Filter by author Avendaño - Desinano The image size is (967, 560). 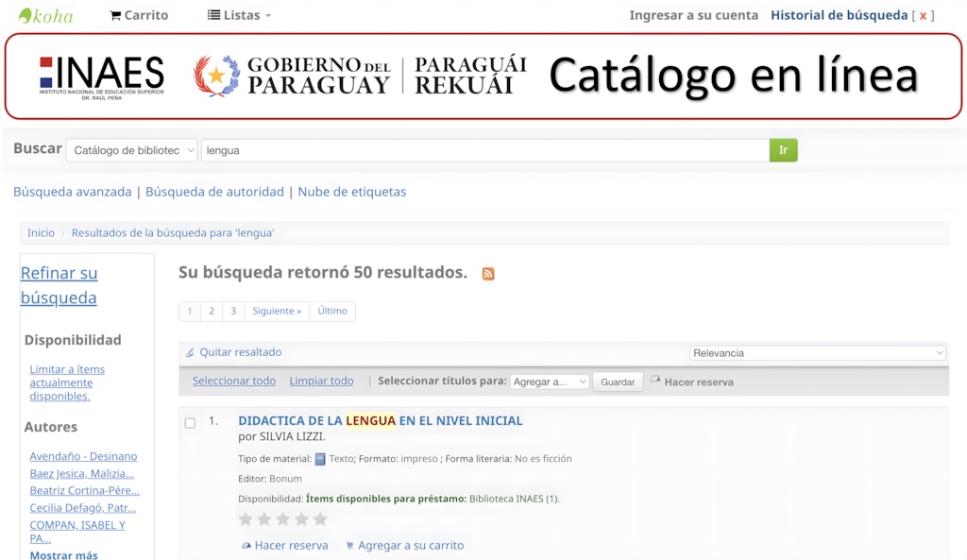pos(83,456)
